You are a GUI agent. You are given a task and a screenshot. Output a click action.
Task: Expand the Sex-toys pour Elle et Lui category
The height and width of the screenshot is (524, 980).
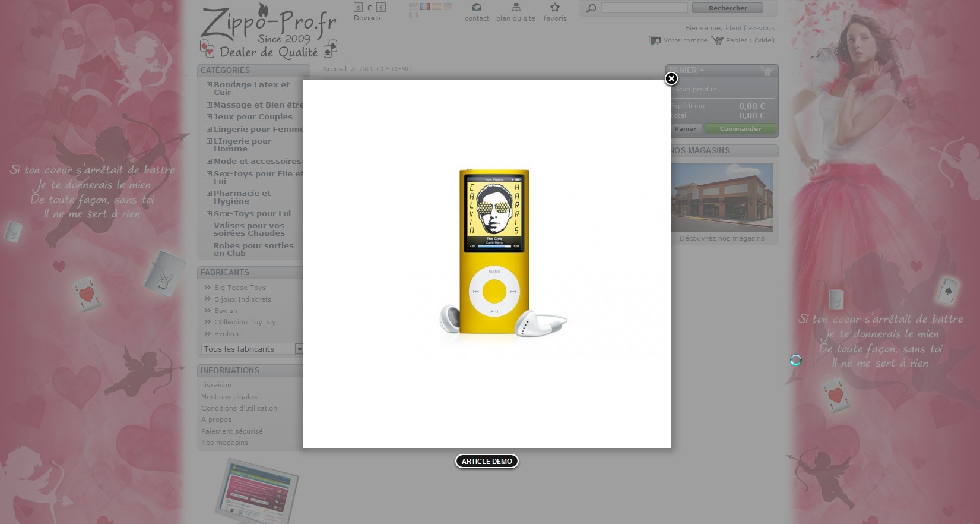pyautogui.click(x=209, y=174)
